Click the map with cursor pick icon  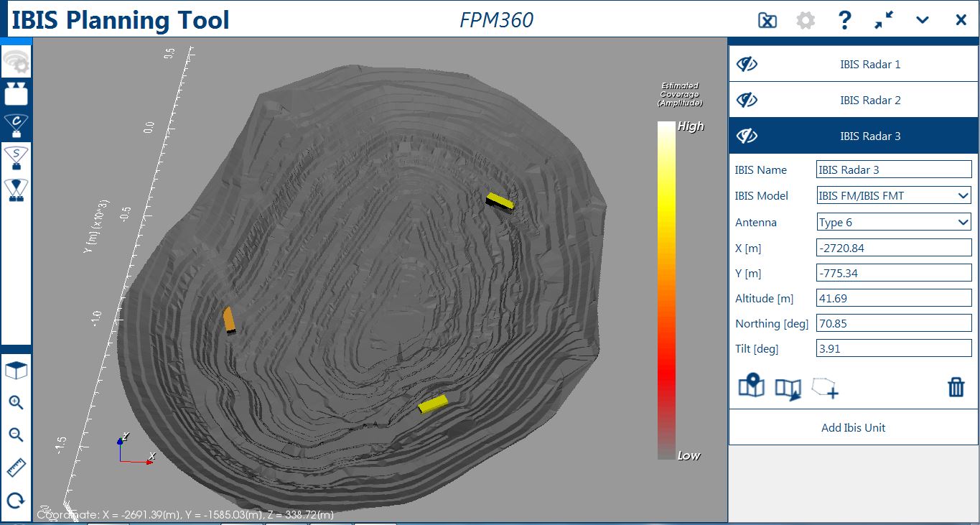788,389
